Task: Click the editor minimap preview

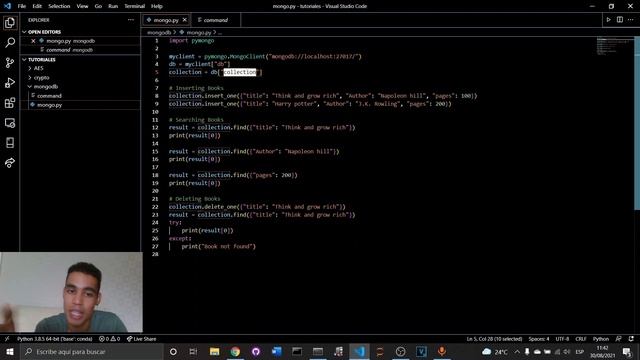Action: [615, 46]
